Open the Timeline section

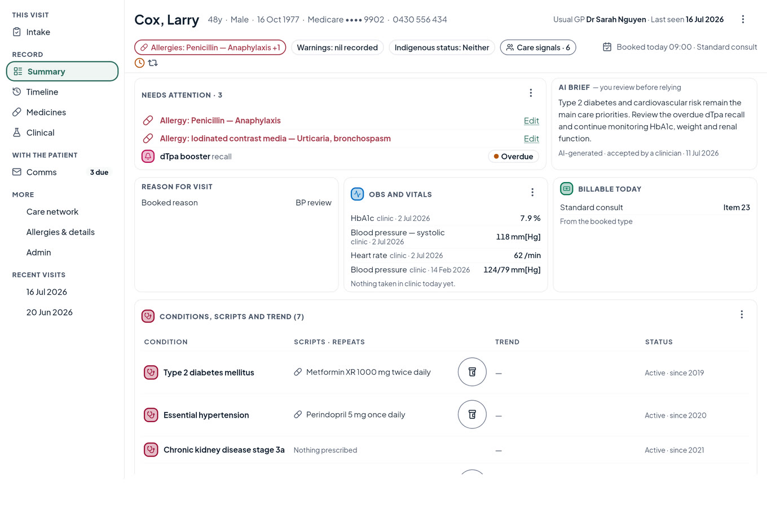point(62,92)
